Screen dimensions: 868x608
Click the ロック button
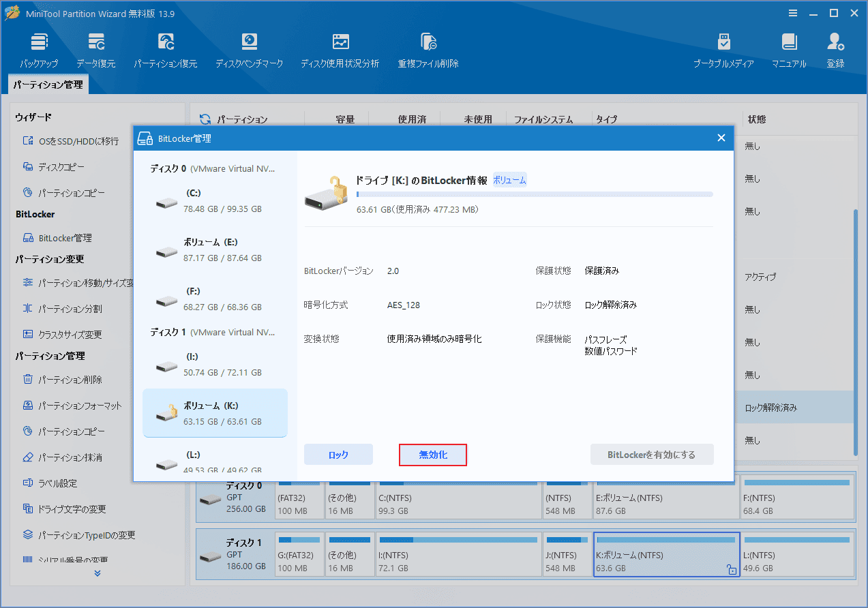(x=338, y=455)
